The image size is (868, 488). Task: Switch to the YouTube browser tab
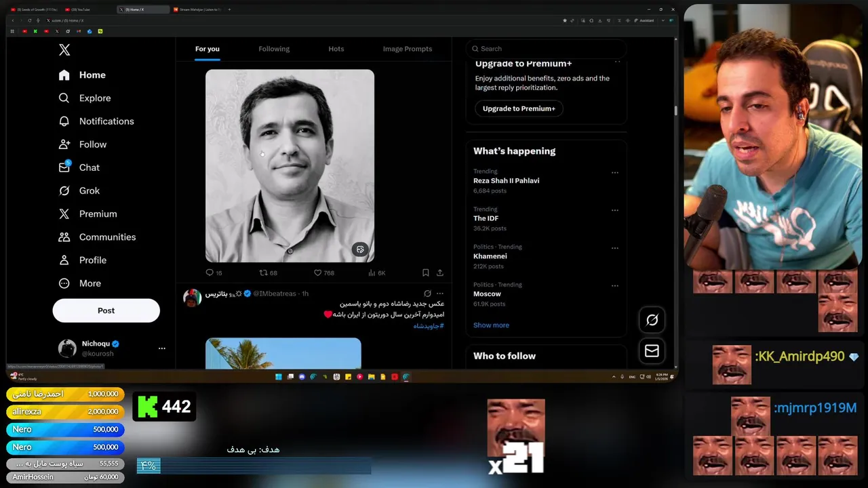tap(87, 9)
